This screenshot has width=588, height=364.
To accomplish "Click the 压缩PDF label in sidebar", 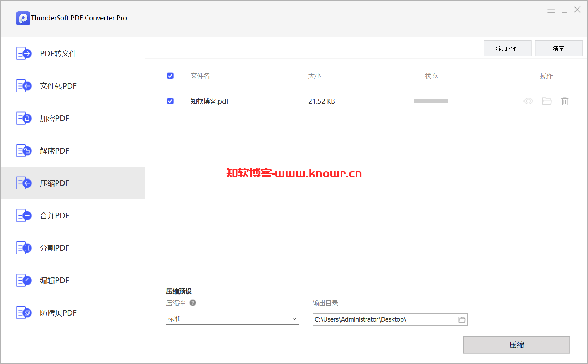I will click(55, 183).
